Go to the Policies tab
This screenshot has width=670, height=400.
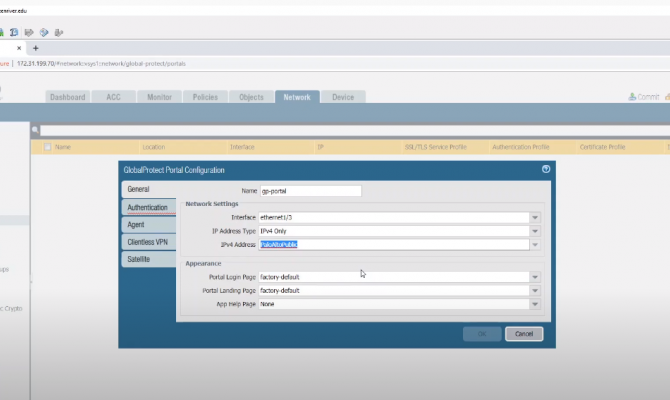click(x=205, y=97)
